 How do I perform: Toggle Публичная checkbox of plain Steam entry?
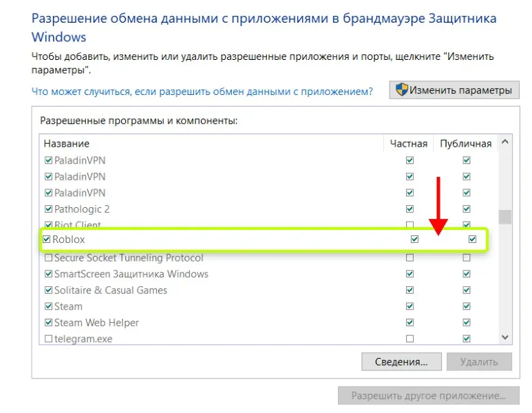pos(467,306)
